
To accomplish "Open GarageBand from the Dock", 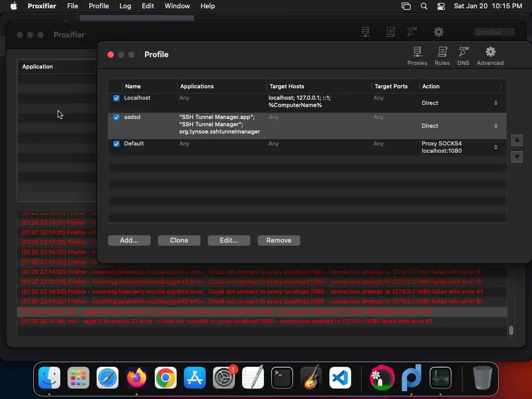I will [x=311, y=378].
